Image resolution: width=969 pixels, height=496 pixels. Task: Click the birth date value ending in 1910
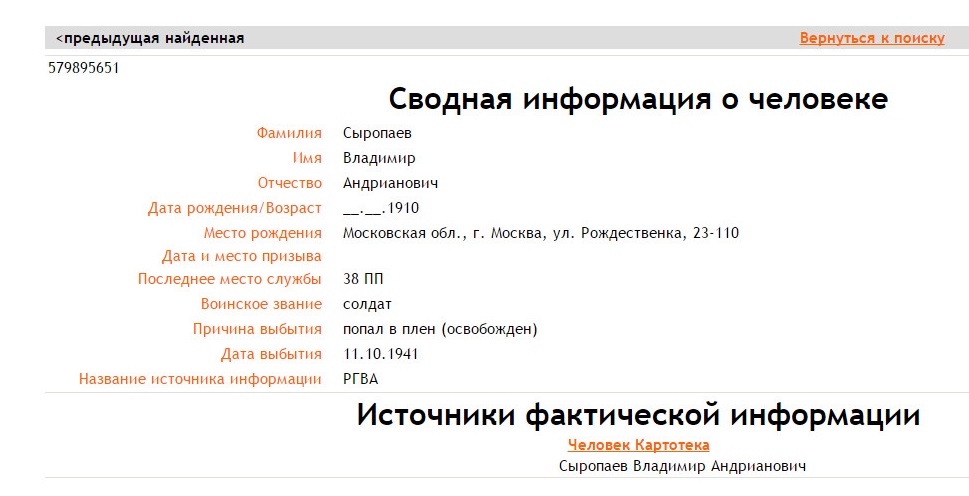tap(380, 208)
